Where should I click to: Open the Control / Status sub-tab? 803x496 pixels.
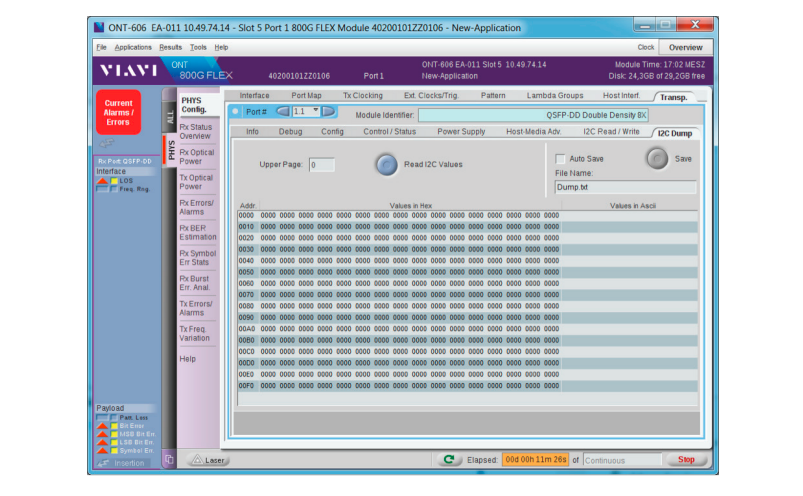tap(390, 132)
